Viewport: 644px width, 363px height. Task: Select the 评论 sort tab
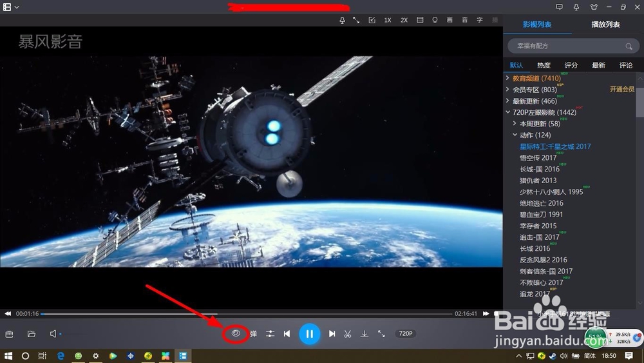[626, 65]
